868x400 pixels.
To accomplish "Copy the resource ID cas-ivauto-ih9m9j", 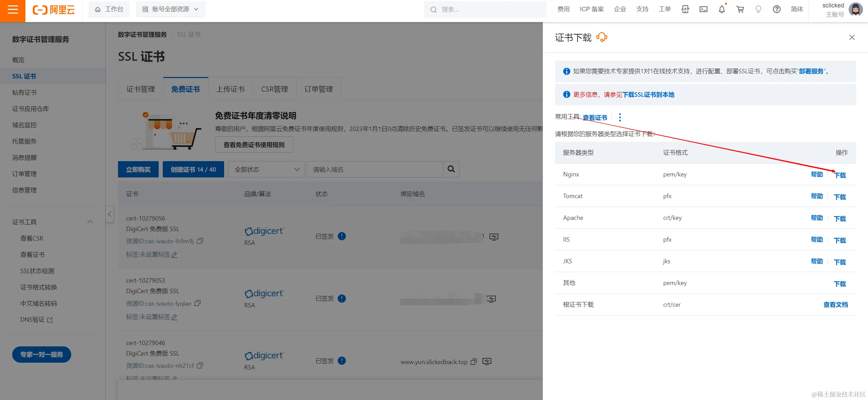I will coord(200,241).
